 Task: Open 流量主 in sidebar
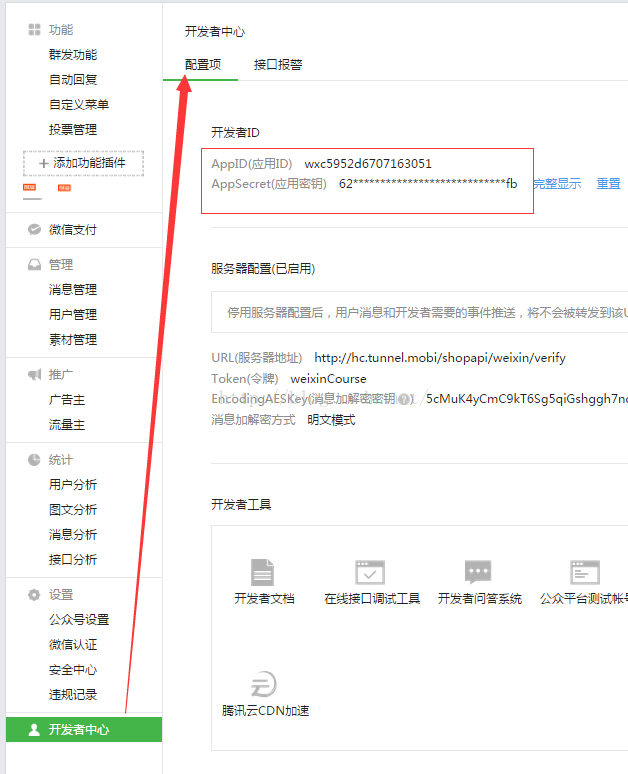[x=67, y=425]
